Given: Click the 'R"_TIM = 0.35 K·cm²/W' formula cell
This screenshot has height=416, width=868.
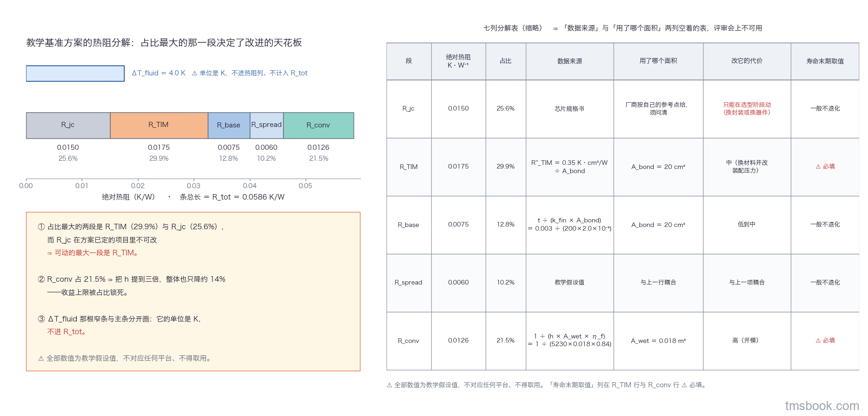Looking at the screenshot, I should coord(570,167).
